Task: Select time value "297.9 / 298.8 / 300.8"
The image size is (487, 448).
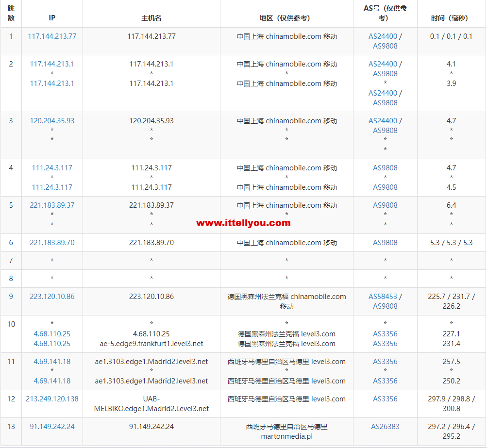Action: [x=451, y=404]
